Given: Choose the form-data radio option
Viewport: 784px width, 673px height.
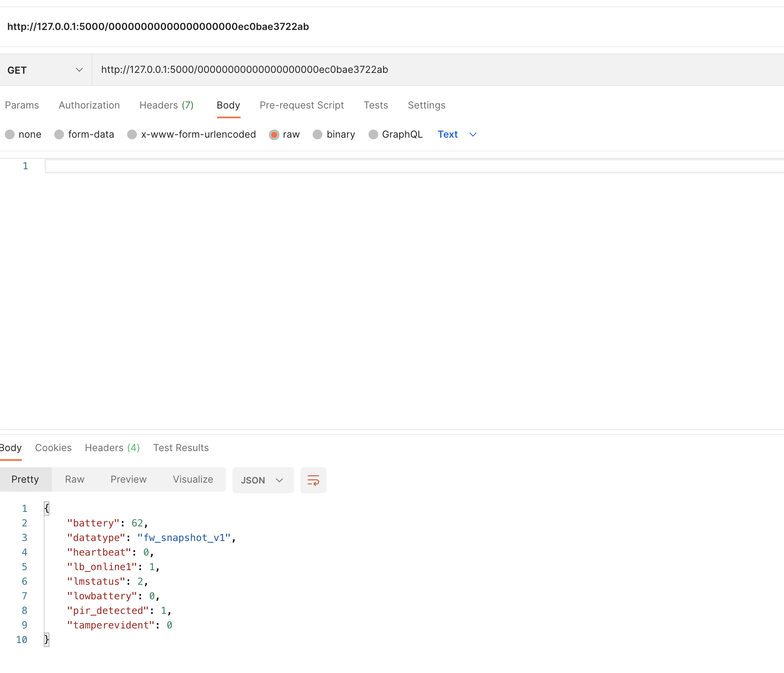Looking at the screenshot, I should coord(60,134).
